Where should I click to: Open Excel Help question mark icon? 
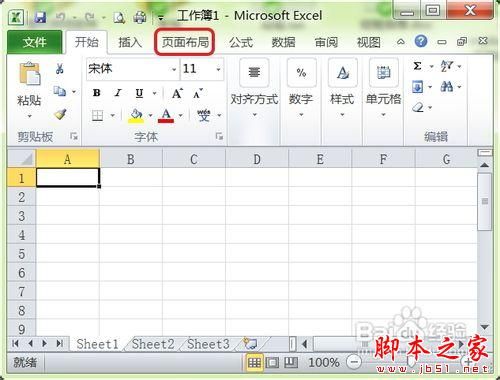tap(421, 41)
